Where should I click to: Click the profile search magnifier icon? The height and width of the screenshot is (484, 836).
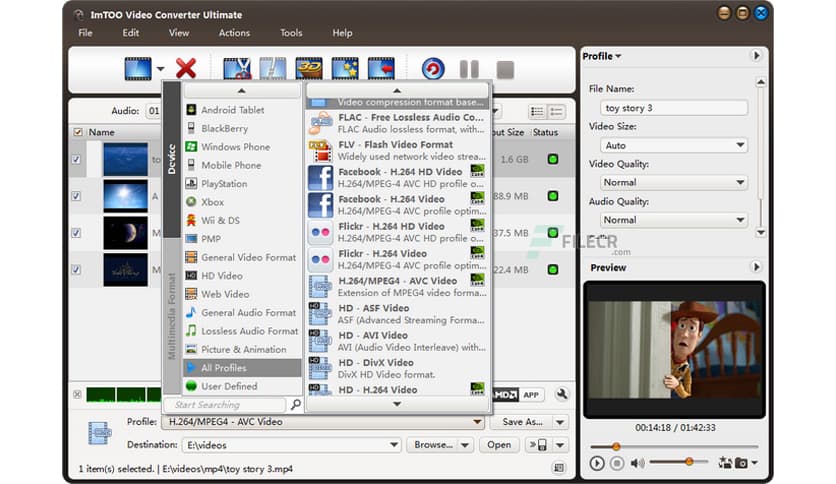(295, 405)
